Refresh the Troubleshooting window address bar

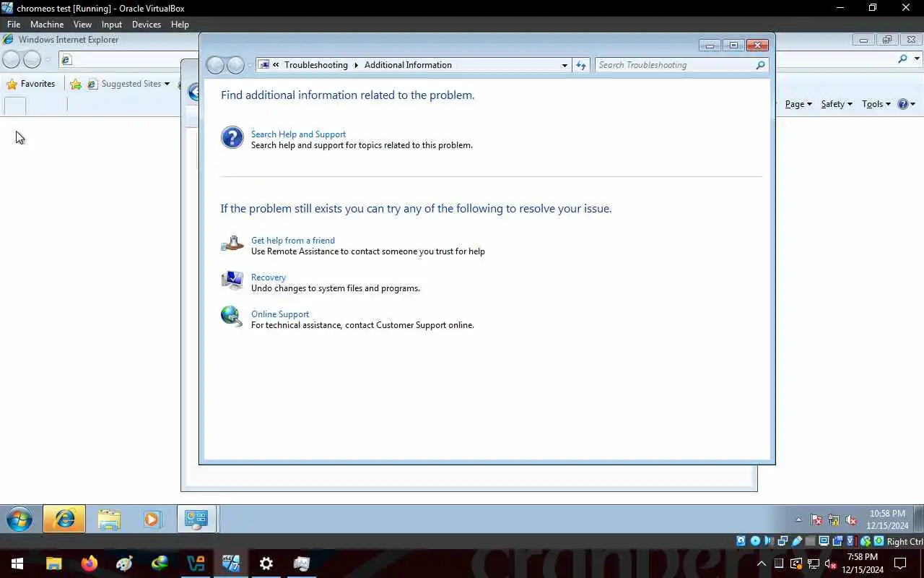click(581, 65)
